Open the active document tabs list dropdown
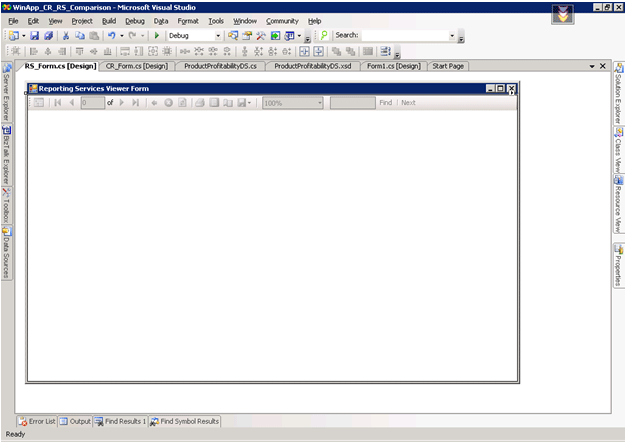 click(592, 66)
